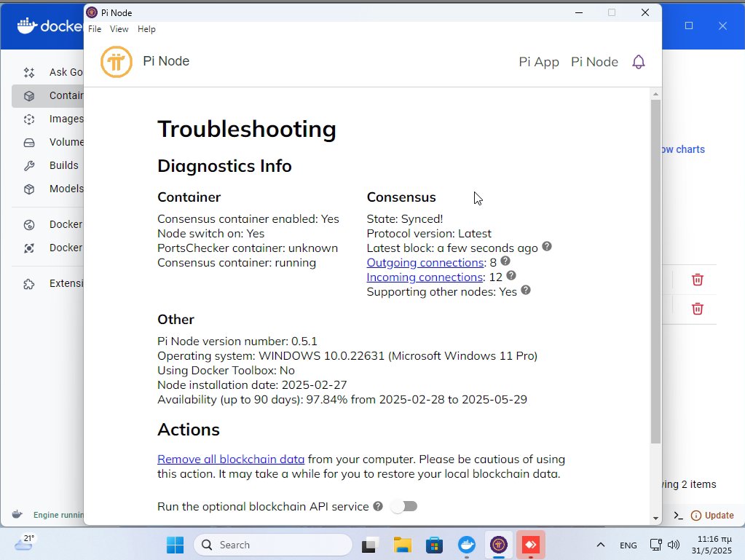Click 'PortsChecker container: unknown' text
This screenshot has width=745, height=560.
point(248,248)
